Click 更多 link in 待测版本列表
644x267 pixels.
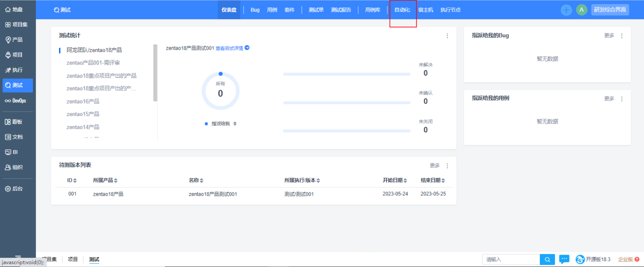tap(434, 165)
